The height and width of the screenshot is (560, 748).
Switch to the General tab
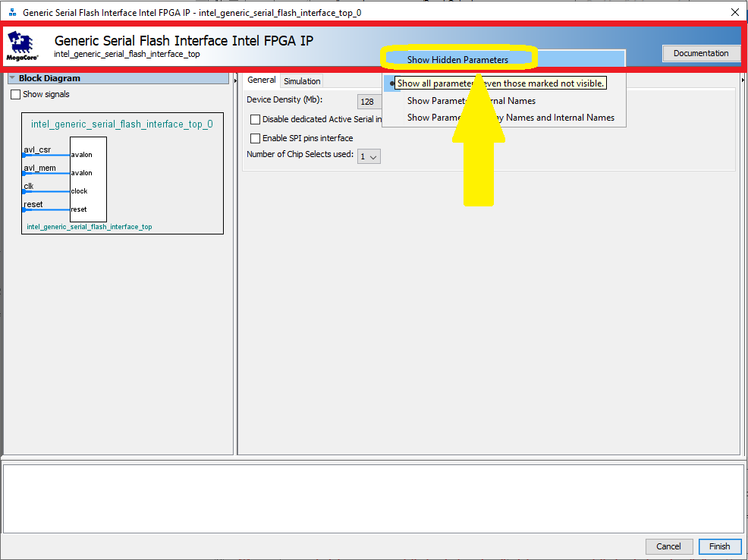[262, 80]
